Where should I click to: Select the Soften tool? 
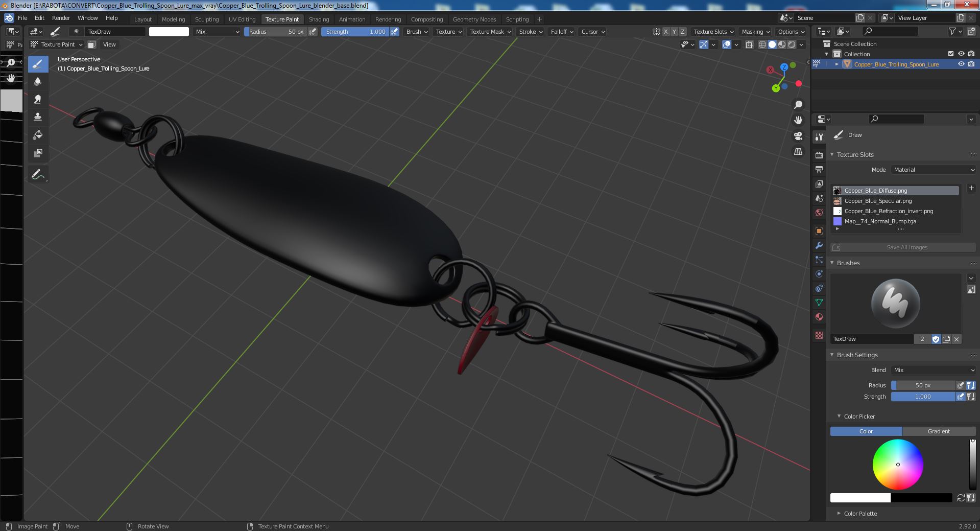click(x=38, y=82)
